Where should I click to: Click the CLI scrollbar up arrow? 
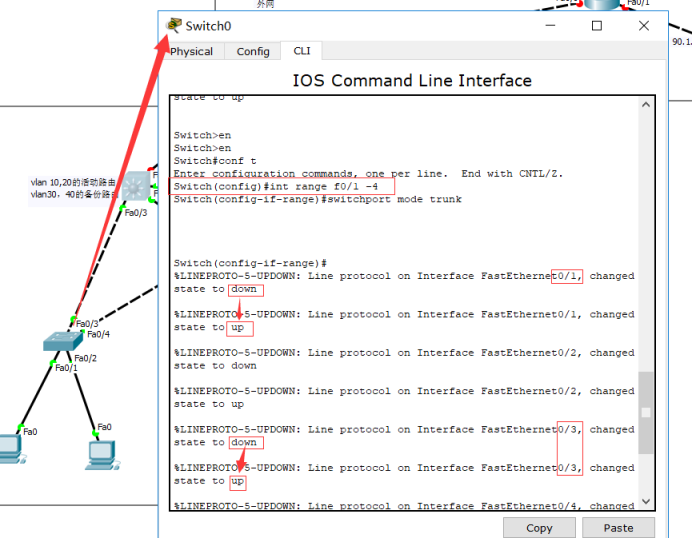646,105
